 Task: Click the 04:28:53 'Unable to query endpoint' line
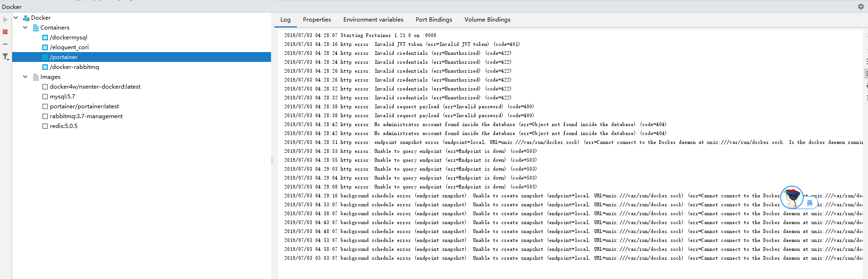pos(411,151)
